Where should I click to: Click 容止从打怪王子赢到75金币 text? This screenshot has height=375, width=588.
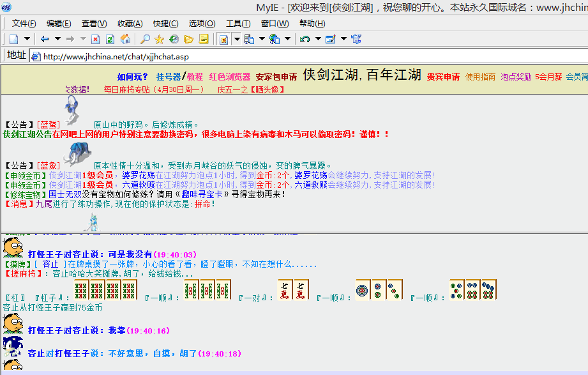click(x=52, y=308)
